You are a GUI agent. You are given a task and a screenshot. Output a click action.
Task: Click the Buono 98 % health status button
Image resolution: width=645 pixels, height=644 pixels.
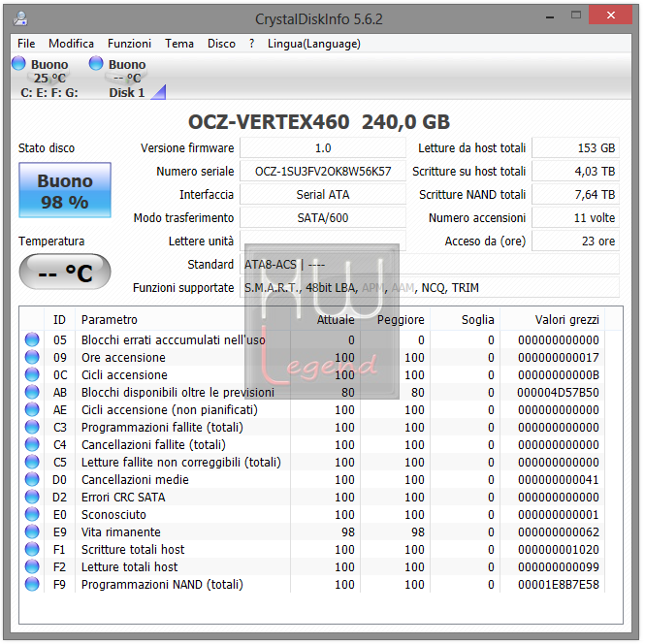tap(65, 190)
